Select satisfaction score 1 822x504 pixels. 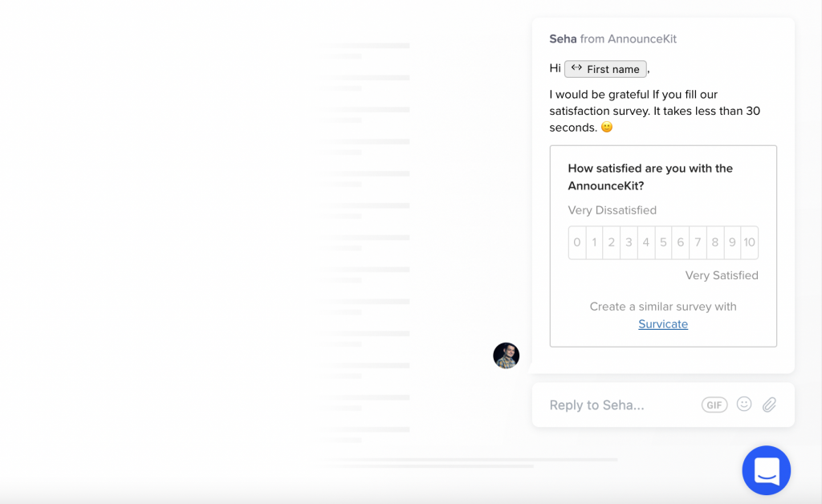pos(595,242)
